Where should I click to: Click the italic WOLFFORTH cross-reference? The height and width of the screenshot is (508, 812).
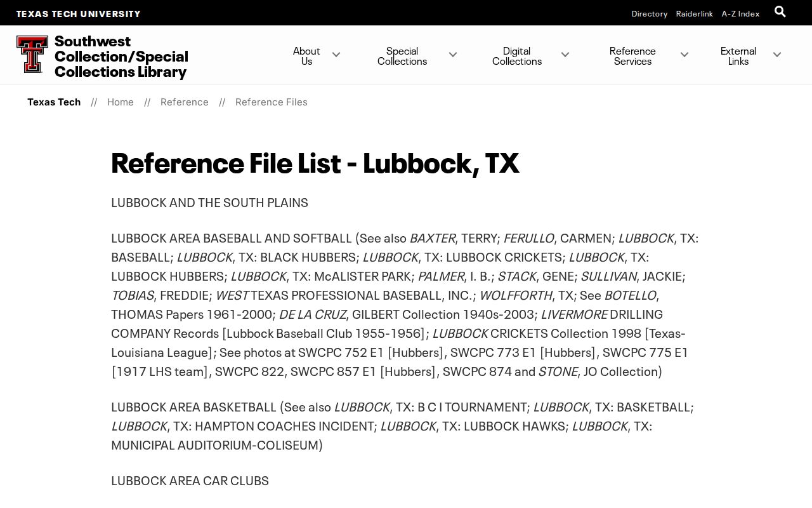516,295
